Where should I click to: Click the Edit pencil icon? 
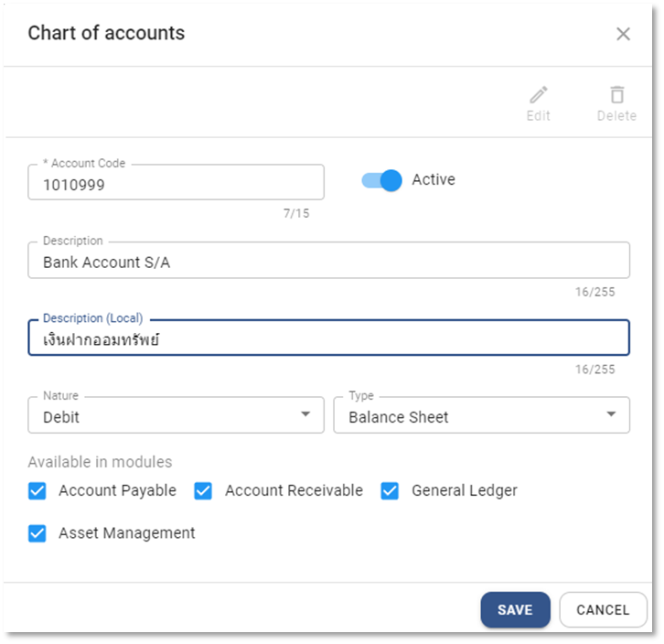click(x=539, y=95)
